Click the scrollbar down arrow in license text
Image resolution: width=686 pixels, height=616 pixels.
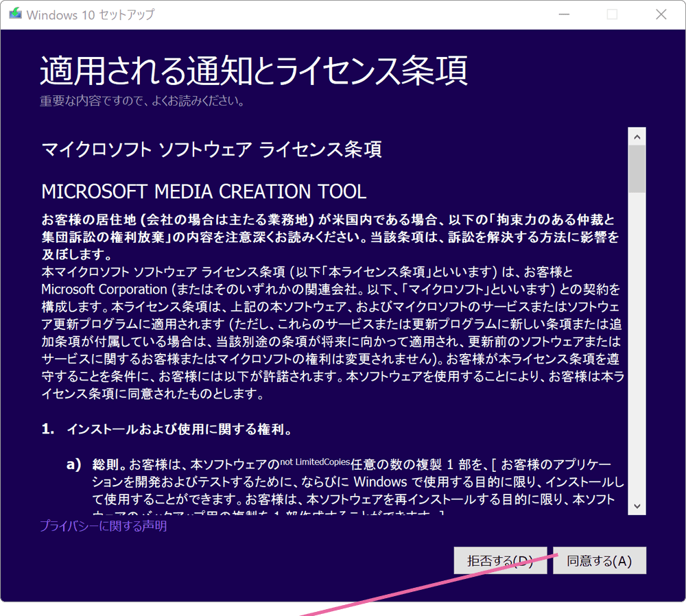[x=637, y=506]
